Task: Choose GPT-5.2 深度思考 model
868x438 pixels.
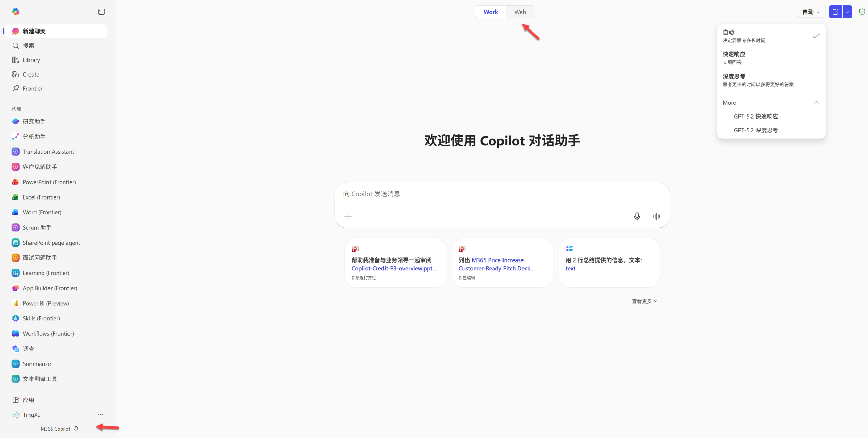Action: coord(756,130)
